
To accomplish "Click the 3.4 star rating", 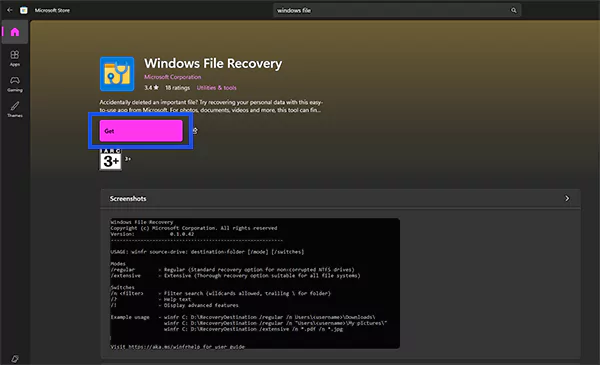I will 151,88.
